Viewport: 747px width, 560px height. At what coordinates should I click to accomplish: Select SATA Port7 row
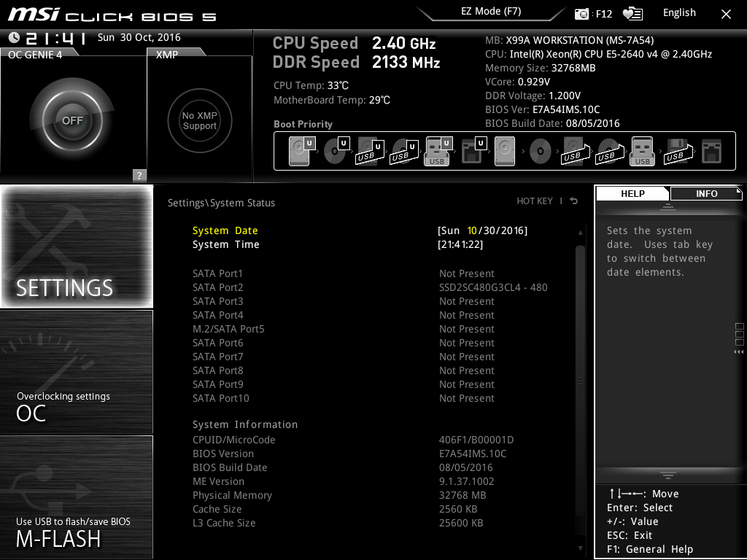coord(343,356)
